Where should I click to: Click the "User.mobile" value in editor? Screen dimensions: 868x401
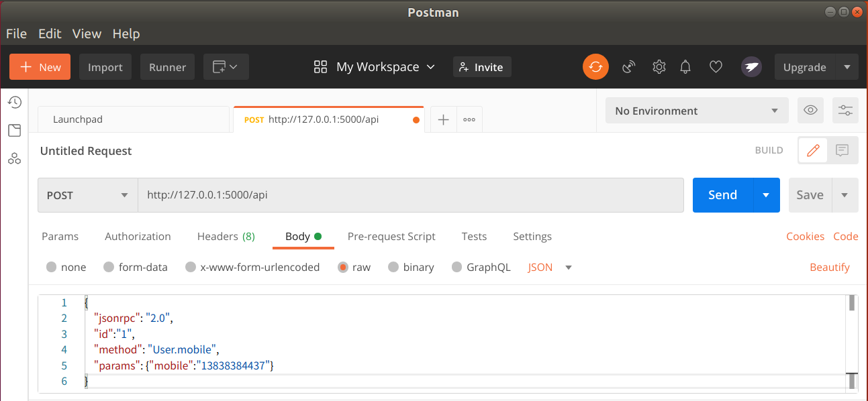183,349
